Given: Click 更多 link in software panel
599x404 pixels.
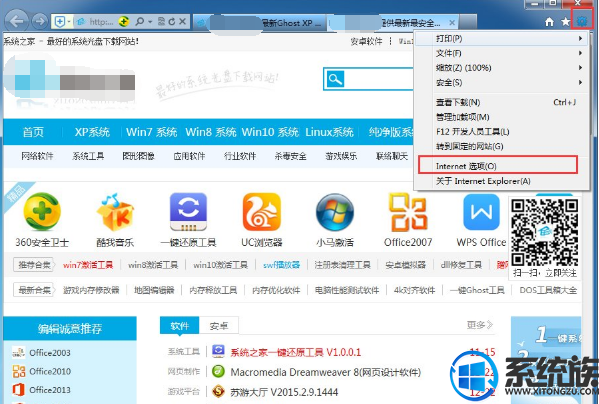Looking at the screenshot, I should tap(479, 325).
